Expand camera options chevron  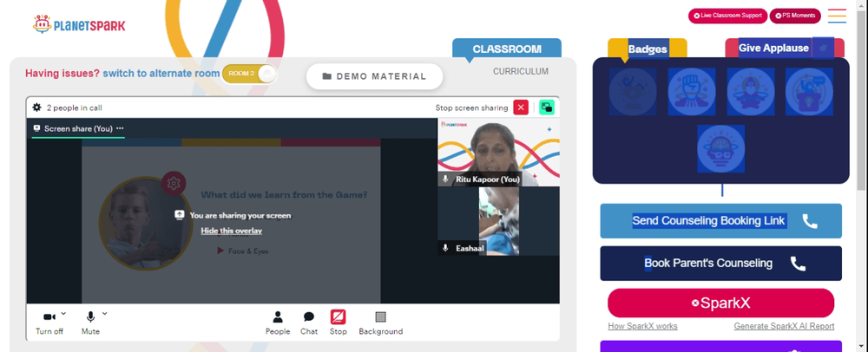[63, 313]
